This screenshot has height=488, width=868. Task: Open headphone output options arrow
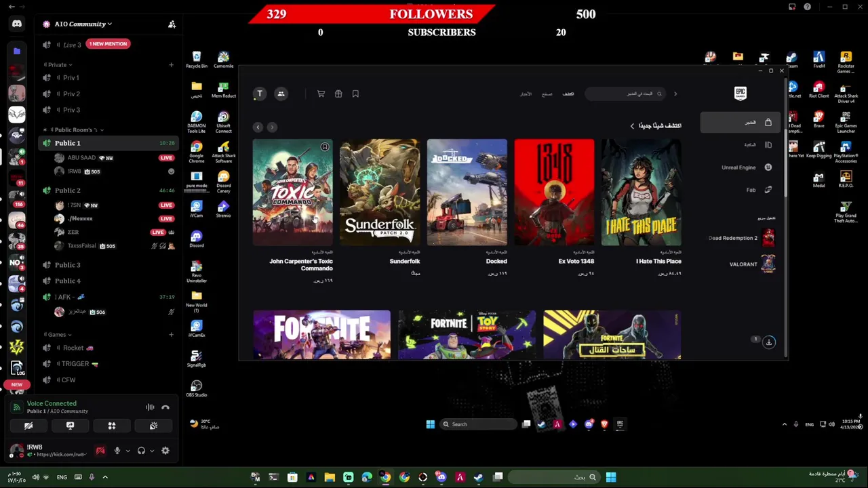(x=152, y=451)
